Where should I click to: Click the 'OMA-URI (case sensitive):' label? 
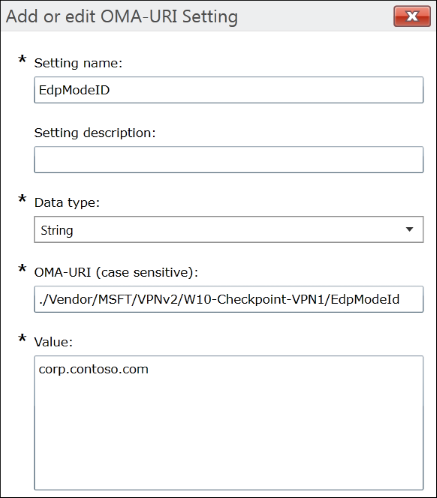(116, 272)
